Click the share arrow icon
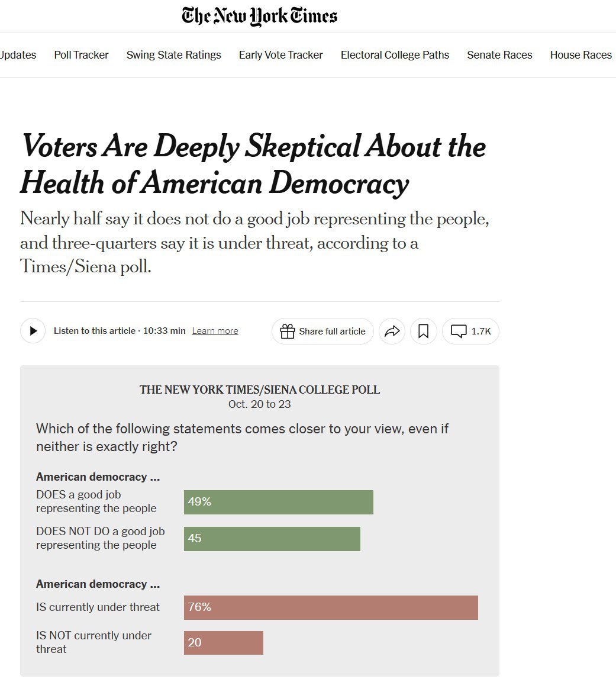Viewport: 616px width, 679px height. (392, 332)
